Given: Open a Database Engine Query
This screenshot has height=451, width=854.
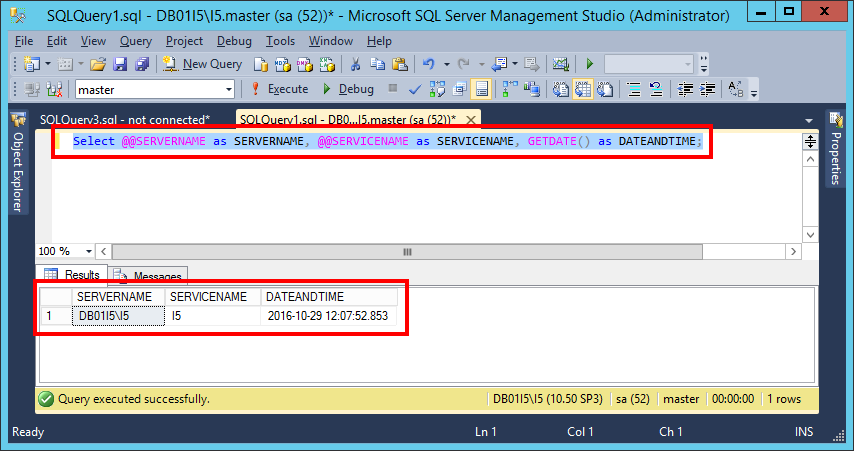Looking at the screenshot, I should tap(261, 64).
